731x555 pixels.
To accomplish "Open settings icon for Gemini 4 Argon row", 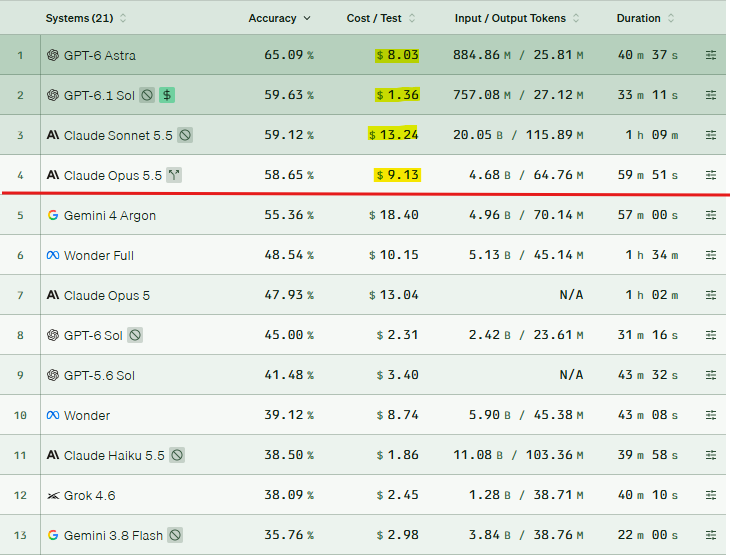I will tap(710, 215).
